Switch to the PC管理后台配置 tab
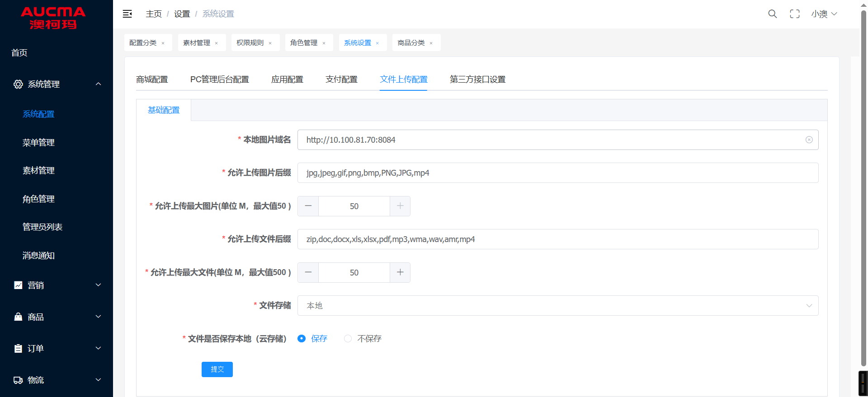This screenshot has height=397, width=868. (x=220, y=79)
